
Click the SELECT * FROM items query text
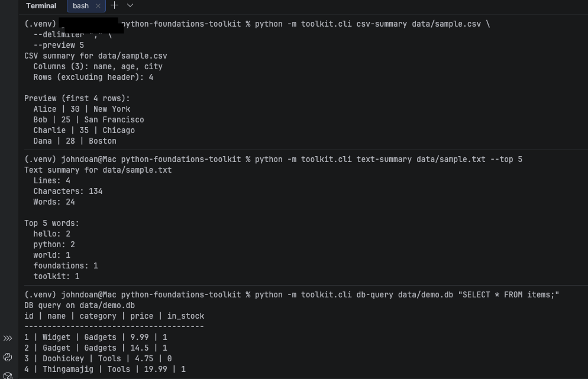510,294
